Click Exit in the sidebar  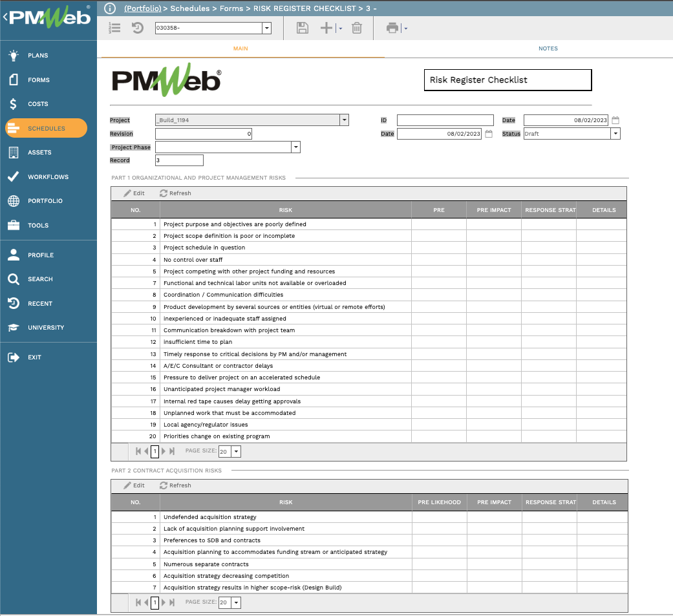click(x=34, y=357)
